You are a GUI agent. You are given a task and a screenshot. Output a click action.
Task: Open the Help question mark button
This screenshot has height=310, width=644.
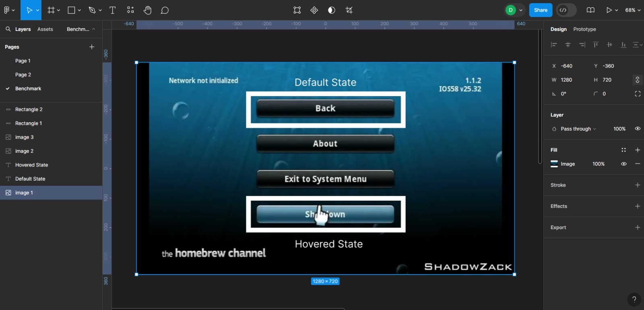click(x=634, y=299)
